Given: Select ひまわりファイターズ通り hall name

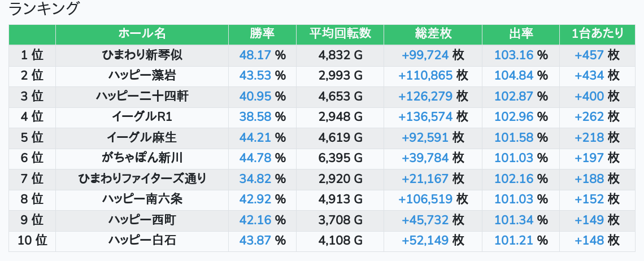Looking at the screenshot, I should (142, 179).
